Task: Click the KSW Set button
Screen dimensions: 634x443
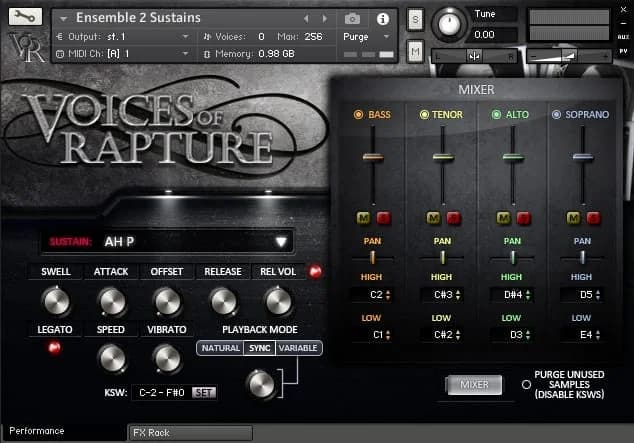Action: coord(204,392)
